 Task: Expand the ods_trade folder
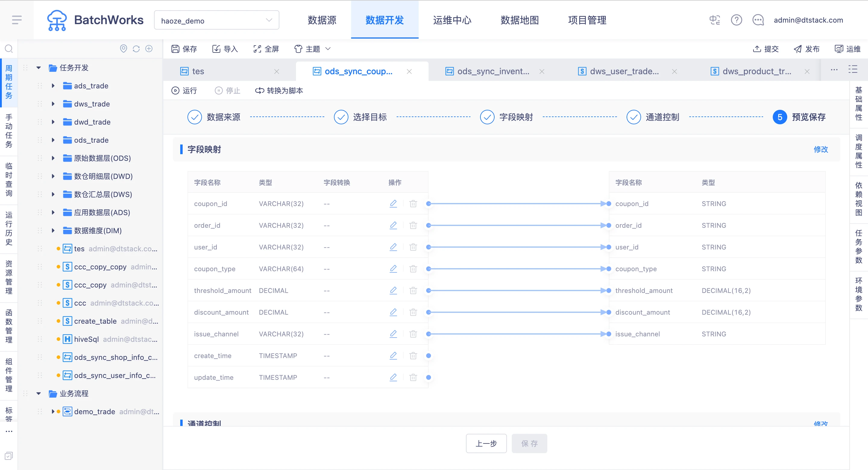click(53, 140)
